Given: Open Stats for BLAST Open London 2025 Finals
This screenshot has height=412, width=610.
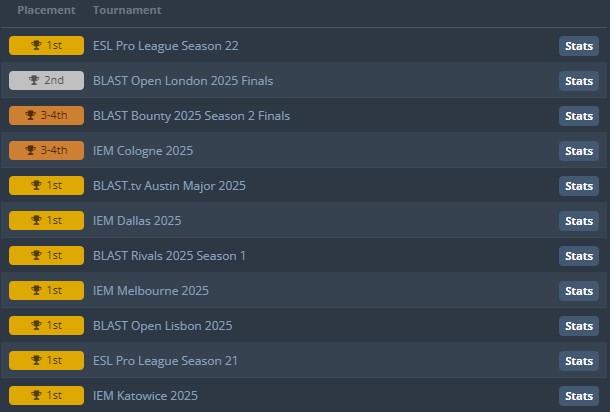Looking at the screenshot, I should click(578, 81).
